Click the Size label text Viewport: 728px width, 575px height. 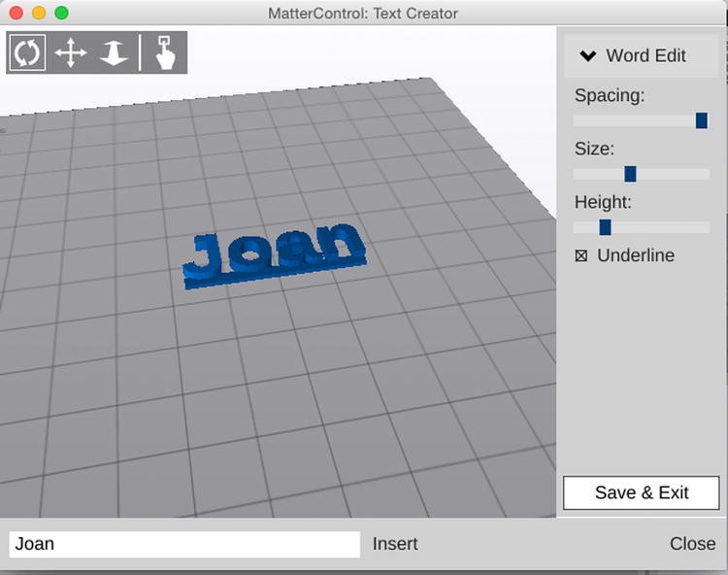coord(594,149)
